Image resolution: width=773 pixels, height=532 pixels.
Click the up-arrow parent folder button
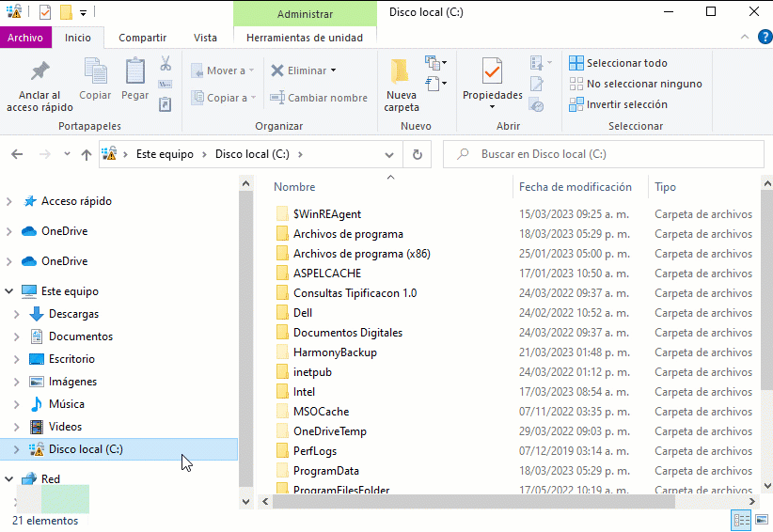(87, 154)
